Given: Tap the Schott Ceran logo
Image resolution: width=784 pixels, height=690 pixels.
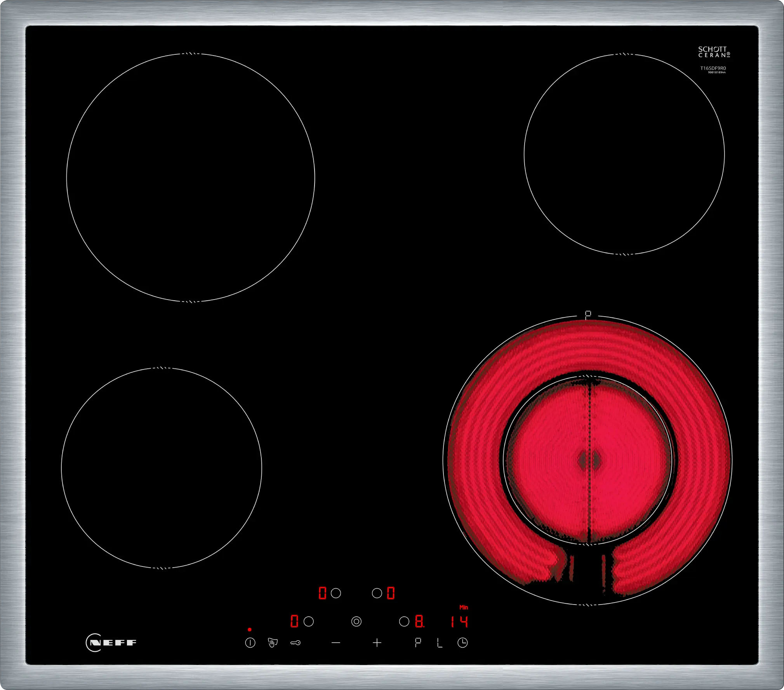Looking at the screenshot, I should pos(714,52).
